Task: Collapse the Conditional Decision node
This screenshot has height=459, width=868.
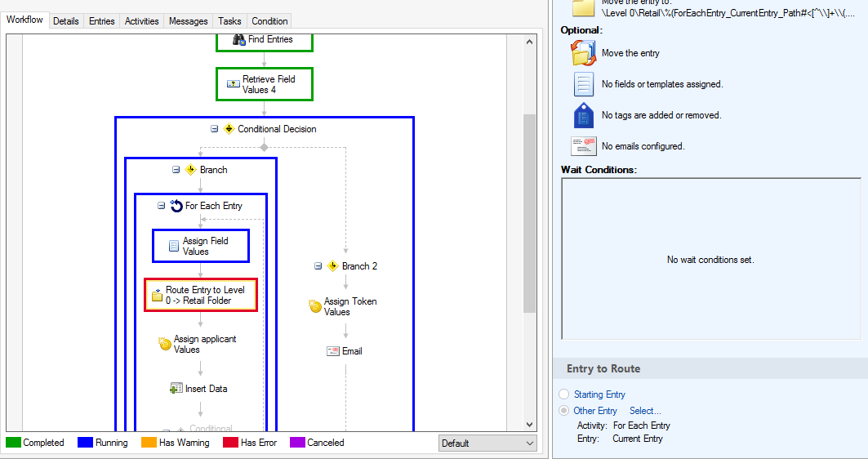Action: click(215, 129)
